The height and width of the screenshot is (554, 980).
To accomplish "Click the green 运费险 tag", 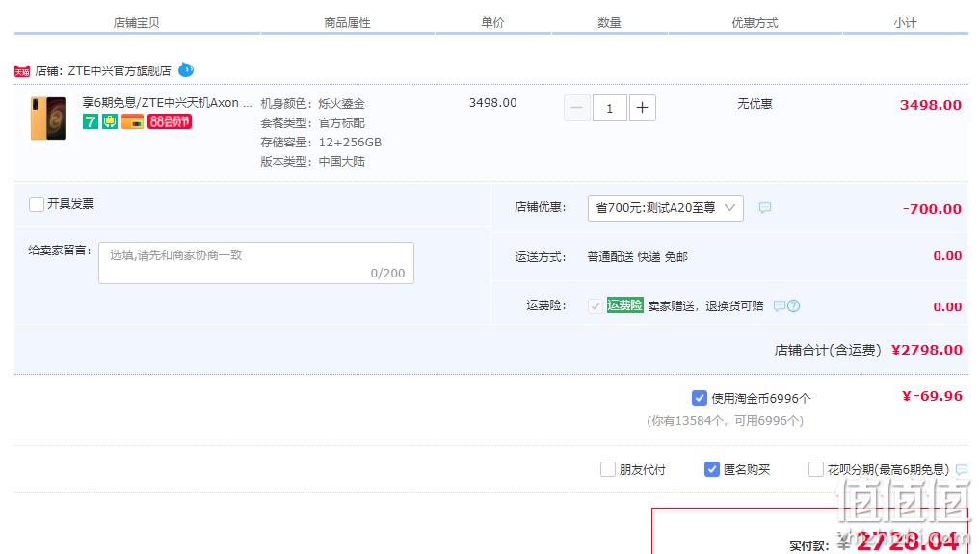I will pyautogui.click(x=625, y=305).
